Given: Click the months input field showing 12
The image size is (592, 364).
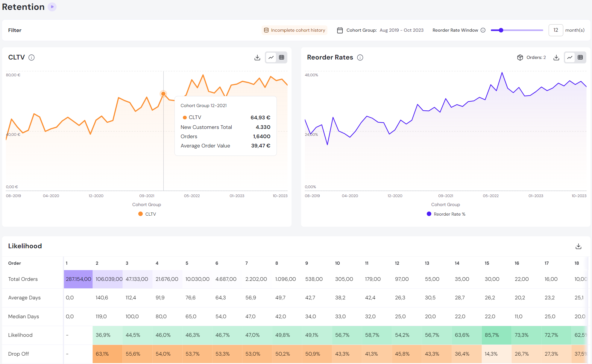Looking at the screenshot, I should (x=555, y=30).
